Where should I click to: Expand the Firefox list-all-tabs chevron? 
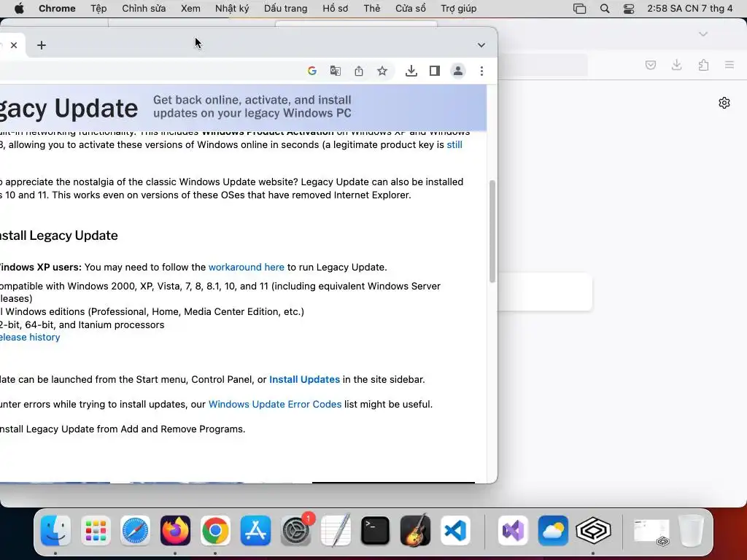[703, 34]
